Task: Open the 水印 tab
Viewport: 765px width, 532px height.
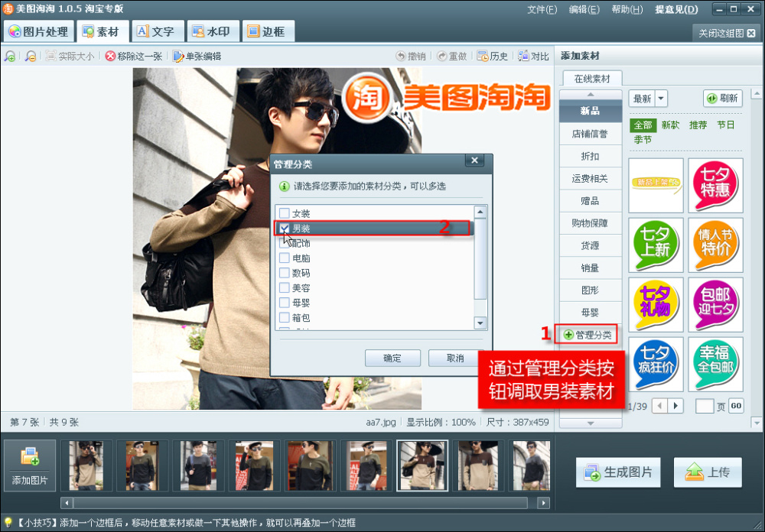Action: [x=213, y=31]
